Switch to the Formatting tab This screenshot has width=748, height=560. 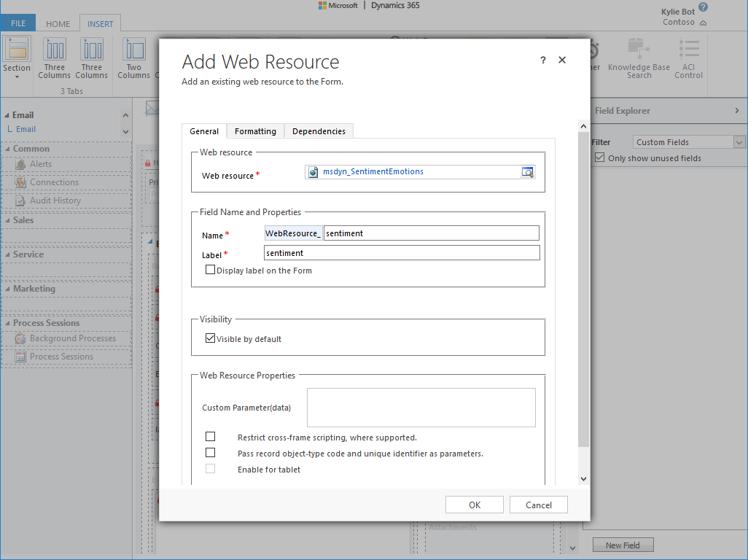[x=255, y=131]
